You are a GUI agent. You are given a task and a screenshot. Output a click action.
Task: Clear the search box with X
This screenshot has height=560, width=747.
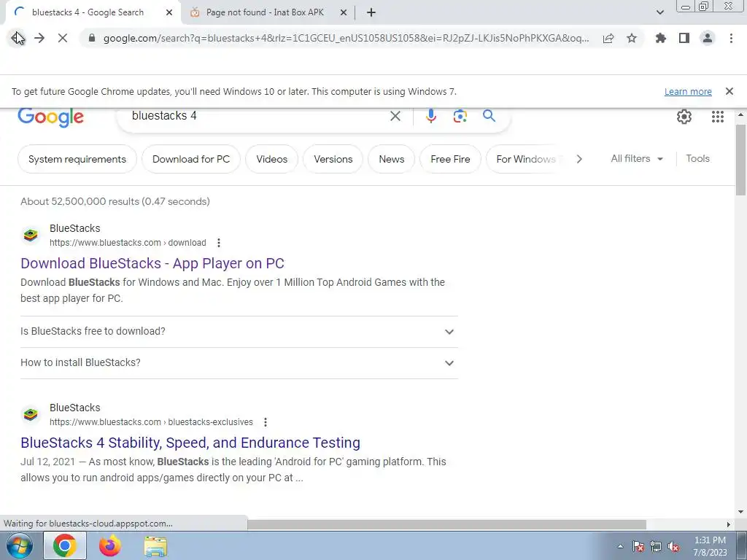point(395,116)
